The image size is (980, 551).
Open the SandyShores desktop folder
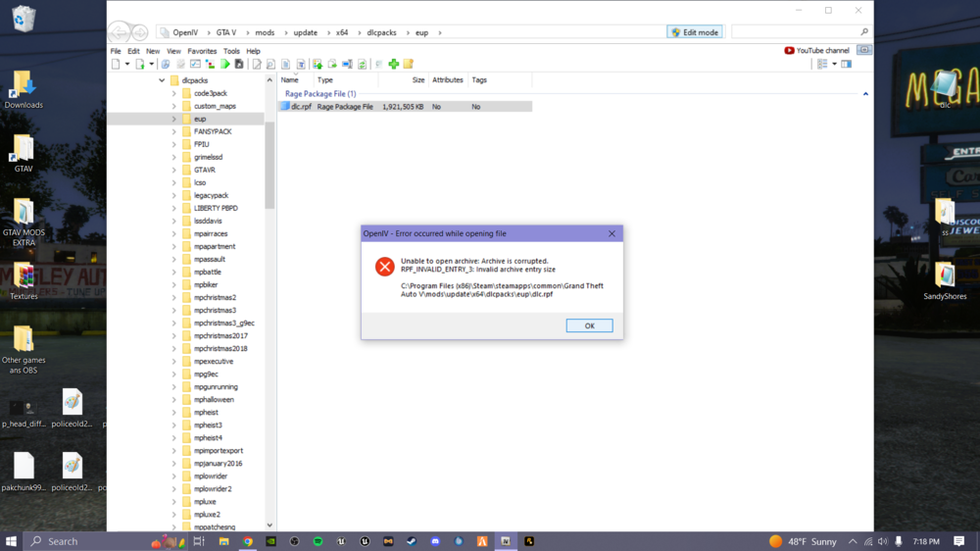click(x=945, y=281)
